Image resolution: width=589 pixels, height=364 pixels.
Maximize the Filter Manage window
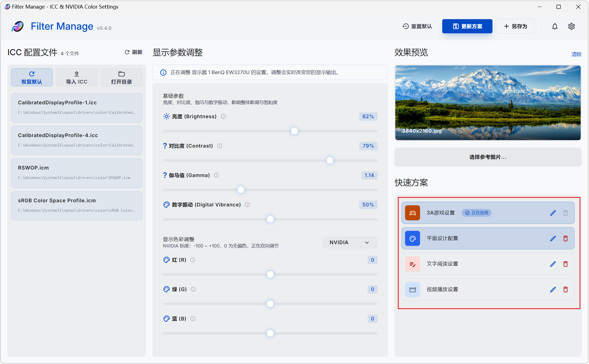click(558, 7)
